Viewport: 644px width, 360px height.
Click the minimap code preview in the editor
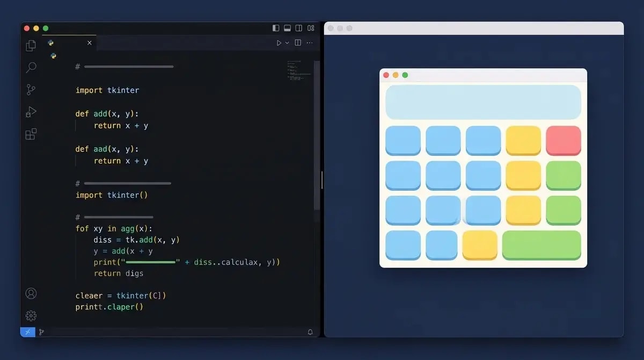click(x=298, y=70)
